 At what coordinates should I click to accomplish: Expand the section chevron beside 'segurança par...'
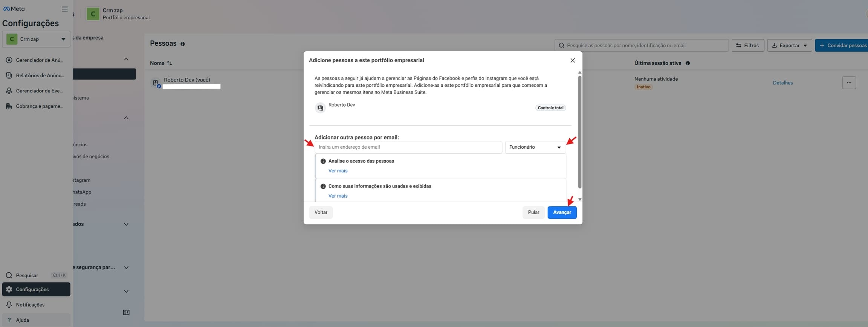[126, 268]
